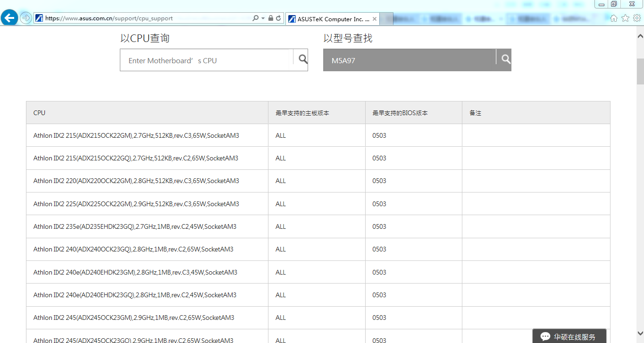This screenshot has width=644, height=343.
Task: Click the search magnifier in address bar
Action: (x=255, y=18)
